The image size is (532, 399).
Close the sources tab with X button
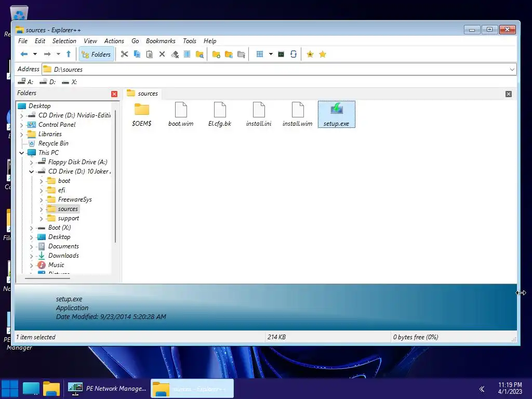point(509,94)
